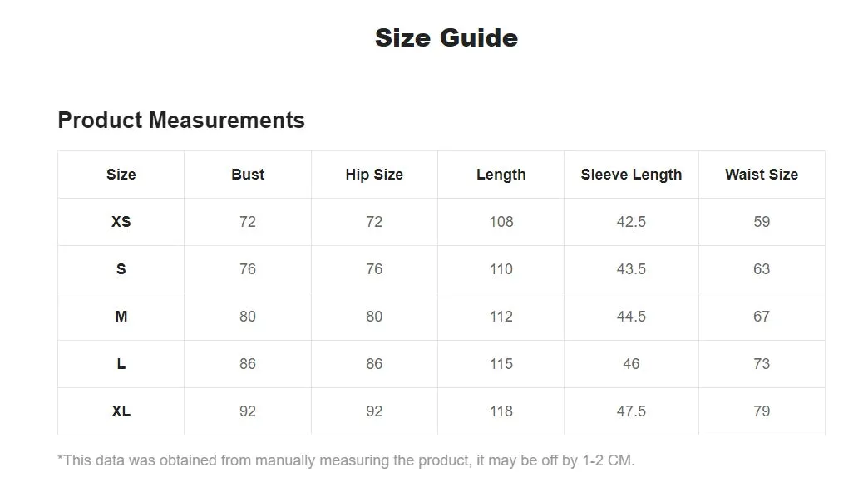The width and height of the screenshot is (868, 487).
Task: Select the XL waist size value 79
Action: click(762, 411)
